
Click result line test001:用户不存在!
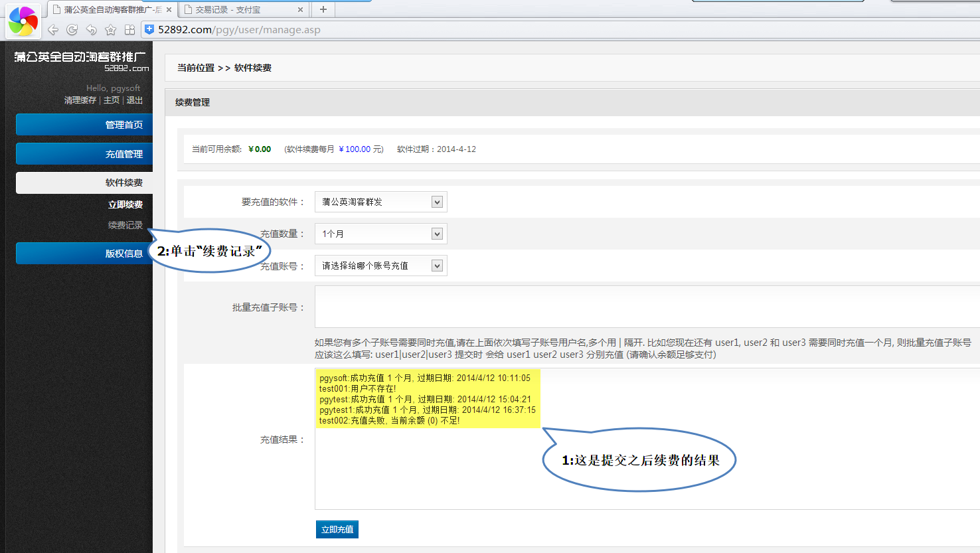358,388
